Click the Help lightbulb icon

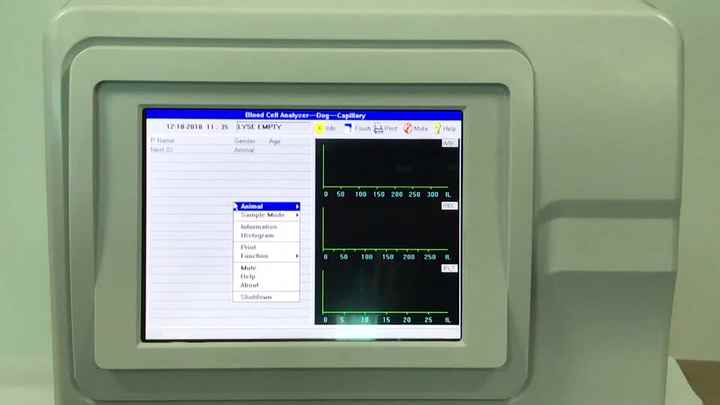(438, 129)
